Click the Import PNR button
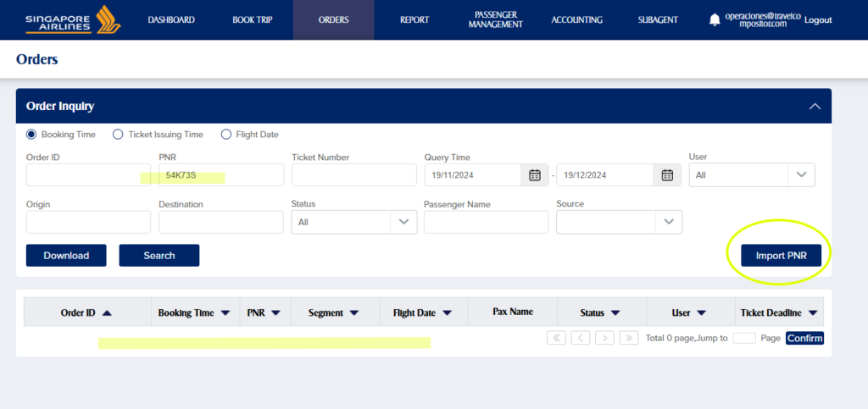Viewport: 868px width, 409px height. pos(781,256)
